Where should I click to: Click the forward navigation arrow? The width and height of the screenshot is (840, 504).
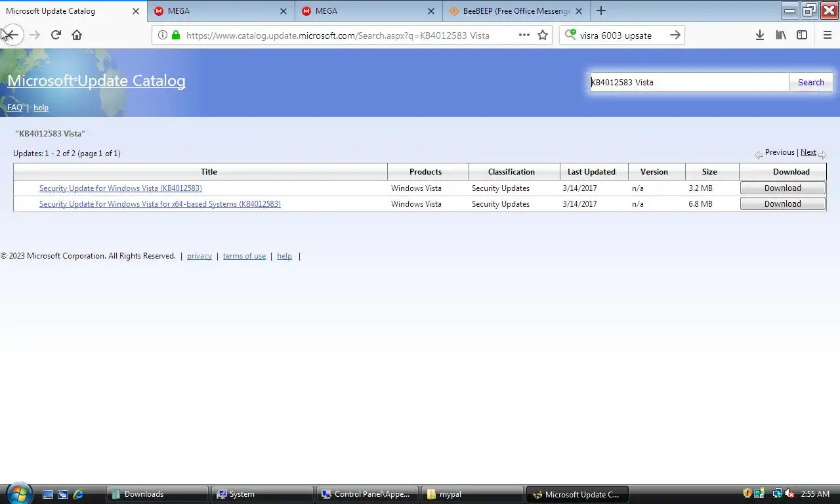pyautogui.click(x=35, y=35)
